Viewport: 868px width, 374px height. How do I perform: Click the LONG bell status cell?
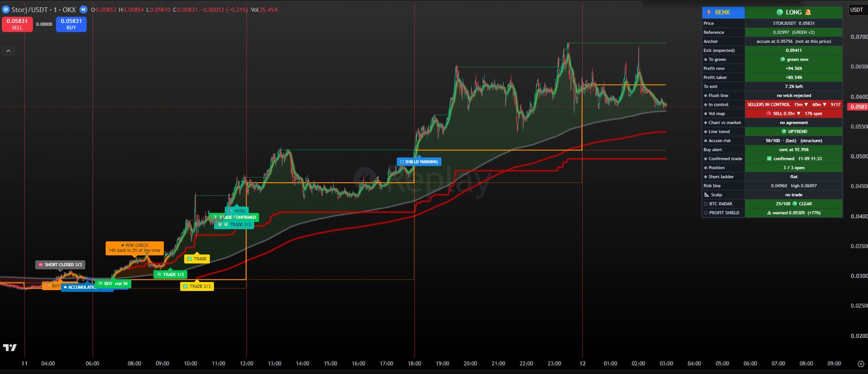[794, 12]
